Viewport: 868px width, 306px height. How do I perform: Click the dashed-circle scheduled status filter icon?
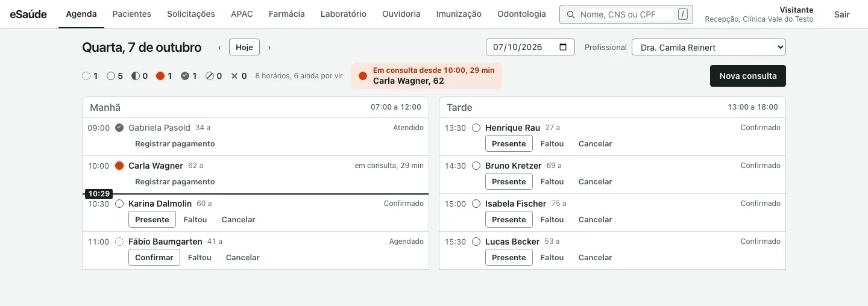86,76
